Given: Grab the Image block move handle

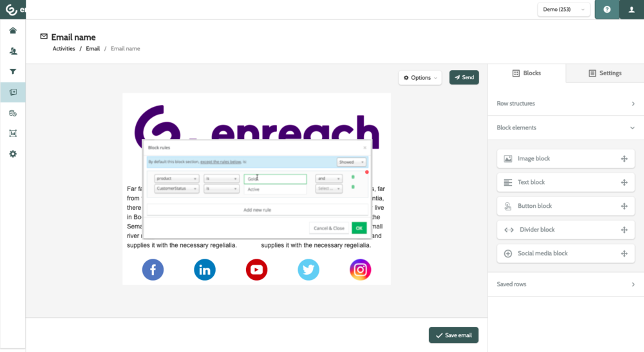Looking at the screenshot, I should pyautogui.click(x=624, y=159).
